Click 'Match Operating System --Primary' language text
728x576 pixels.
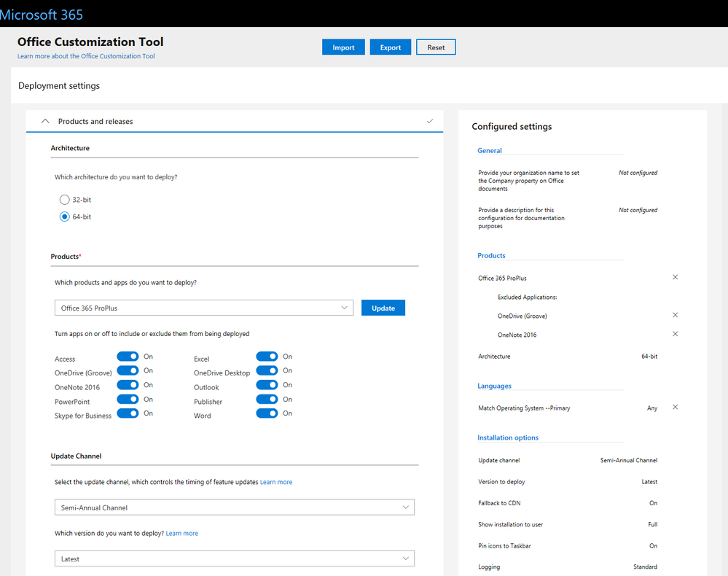tap(524, 408)
